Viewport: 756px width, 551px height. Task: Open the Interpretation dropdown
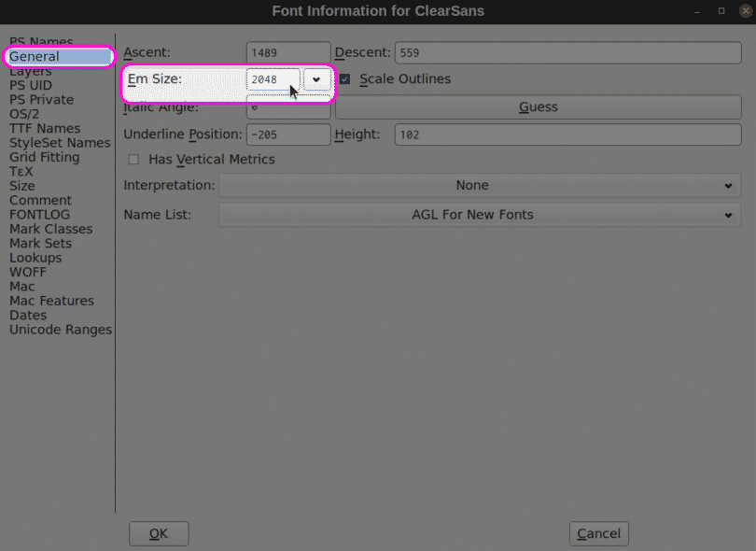480,185
